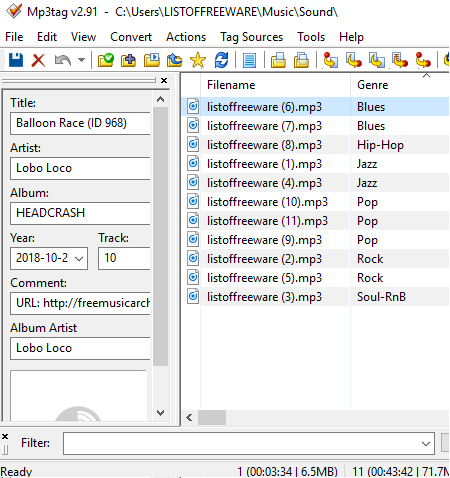450x478 pixels.
Task: Add a directory with the plus-folder icon
Action: pos(128,61)
